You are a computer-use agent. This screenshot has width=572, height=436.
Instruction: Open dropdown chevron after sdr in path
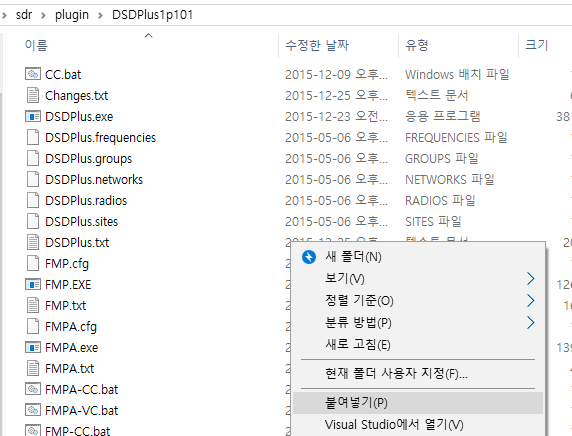43,15
